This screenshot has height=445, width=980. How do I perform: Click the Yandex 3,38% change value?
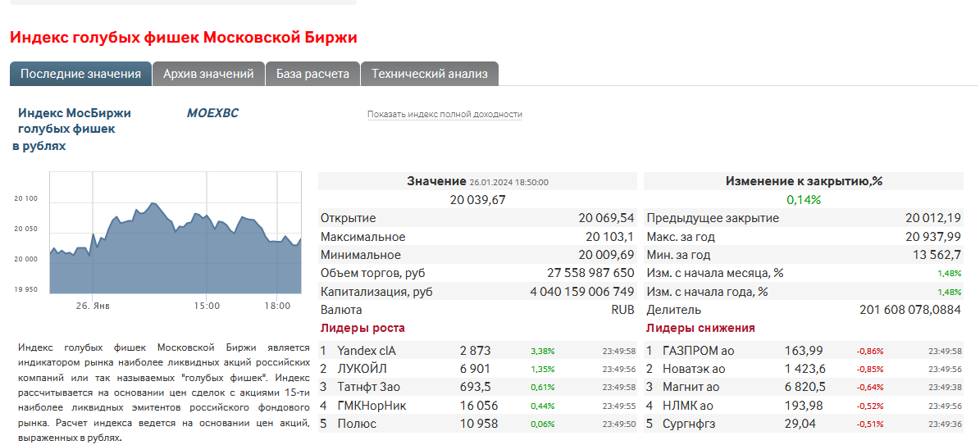[x=543, y=352]
